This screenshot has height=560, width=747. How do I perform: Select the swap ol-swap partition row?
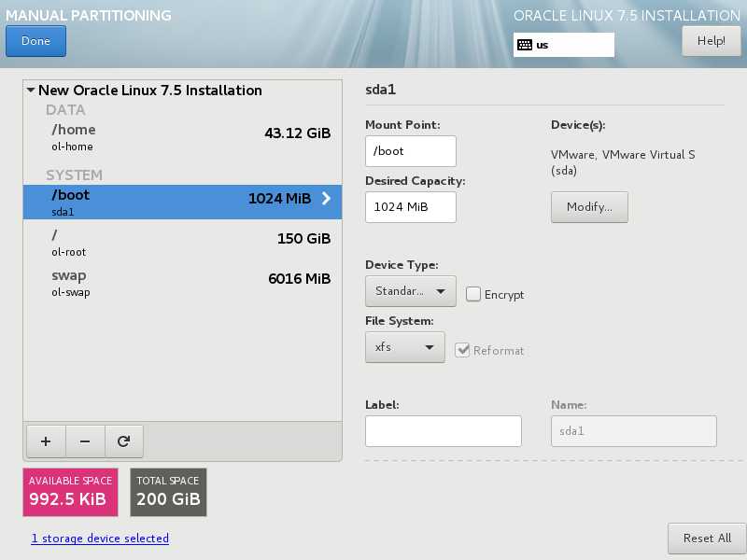(182, 283)
